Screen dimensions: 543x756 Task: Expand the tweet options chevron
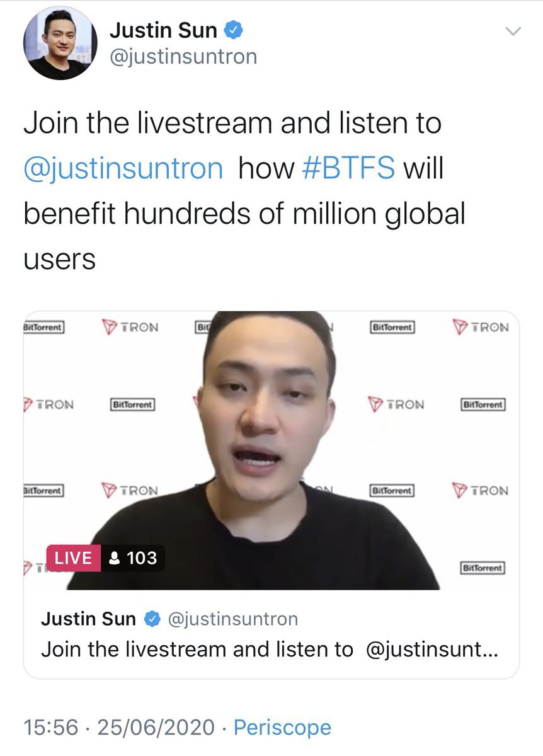point(514,31)
